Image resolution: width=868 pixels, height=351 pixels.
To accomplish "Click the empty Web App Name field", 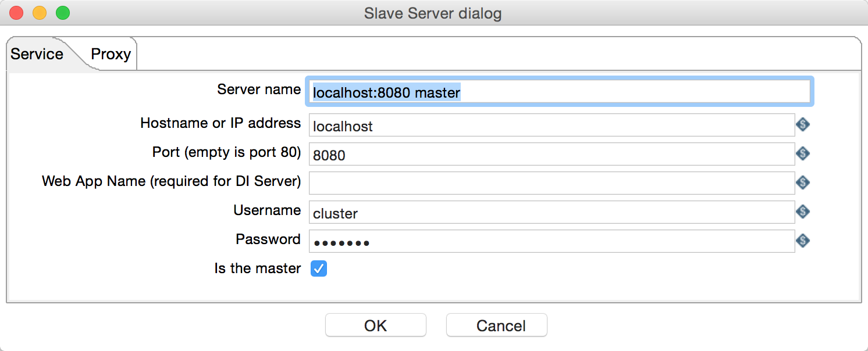I will point(551,183).
